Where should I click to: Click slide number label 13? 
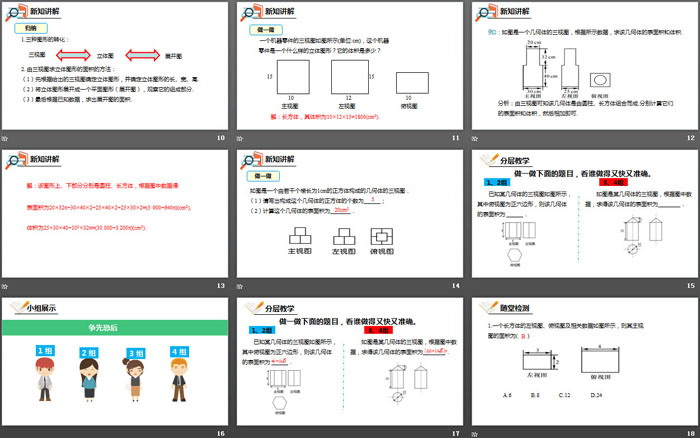coord(221,286)
